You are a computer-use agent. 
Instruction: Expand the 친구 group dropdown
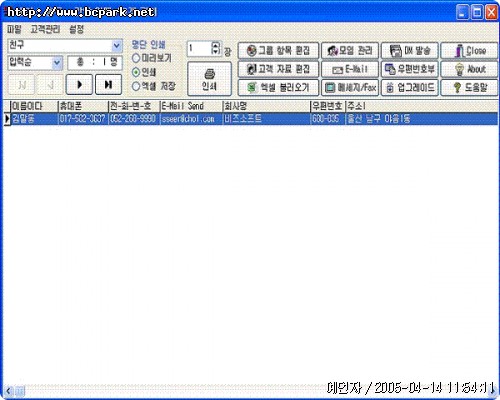point(117,46)
